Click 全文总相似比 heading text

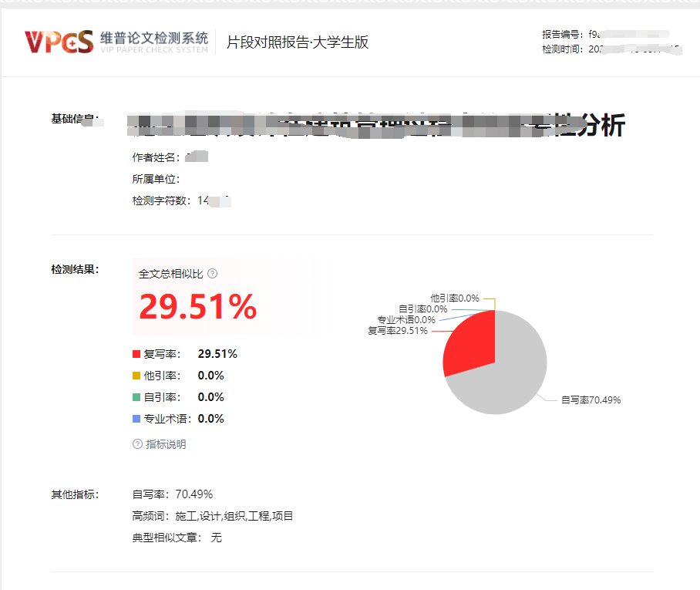(170, 274)
